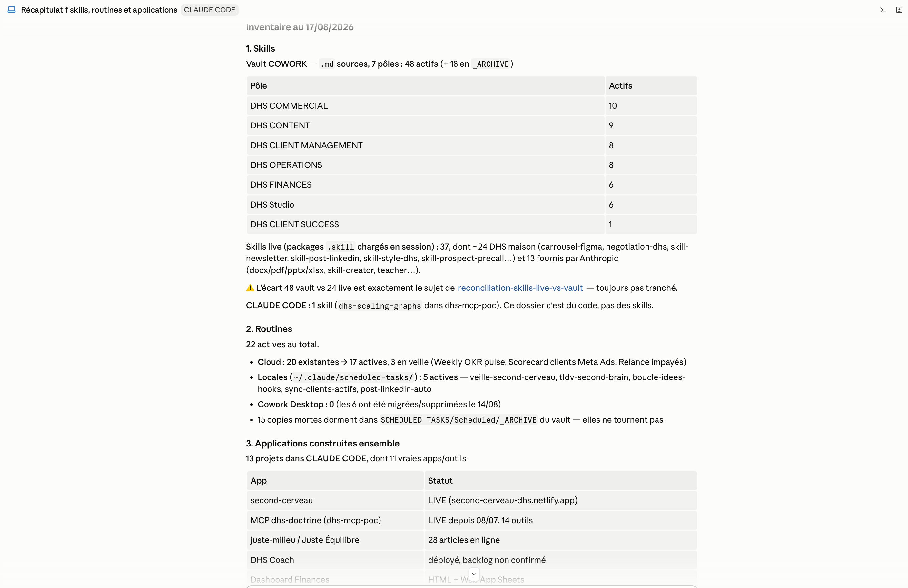Open the diff plus-minus panel icon

(x=899, y=10)
